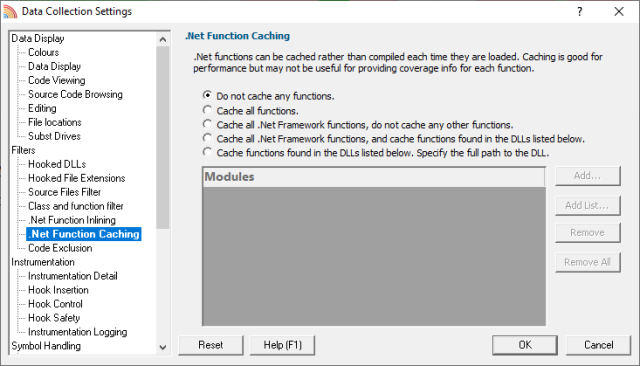Image resolution: width=640 pixels, height=366 pixels.
Task: Click the Add... button
Action: (x=587, y=176)
